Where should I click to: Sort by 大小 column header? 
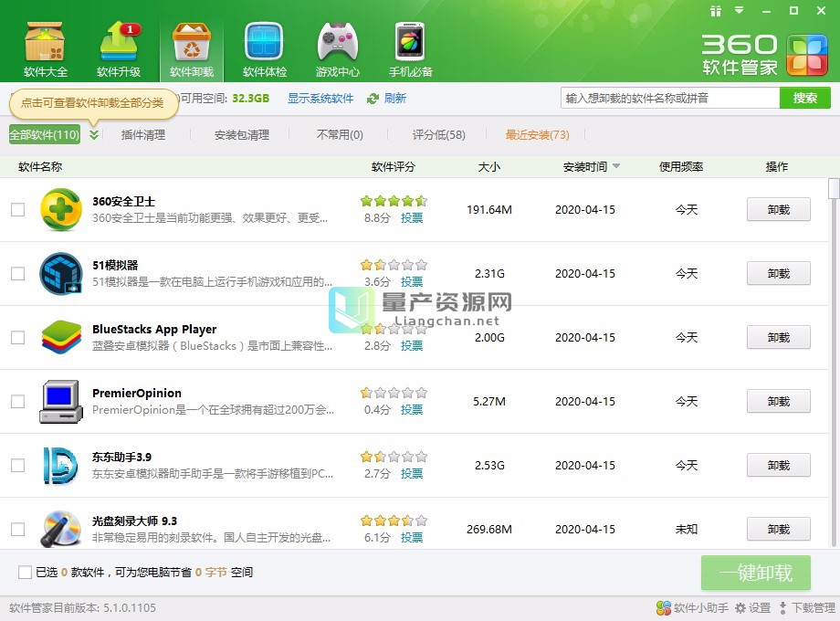[489, 166]
